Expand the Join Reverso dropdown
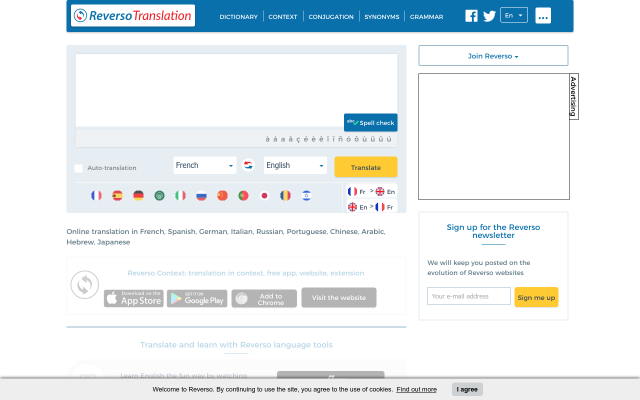Viewport: 640px width, 400px height. (493, 56)
